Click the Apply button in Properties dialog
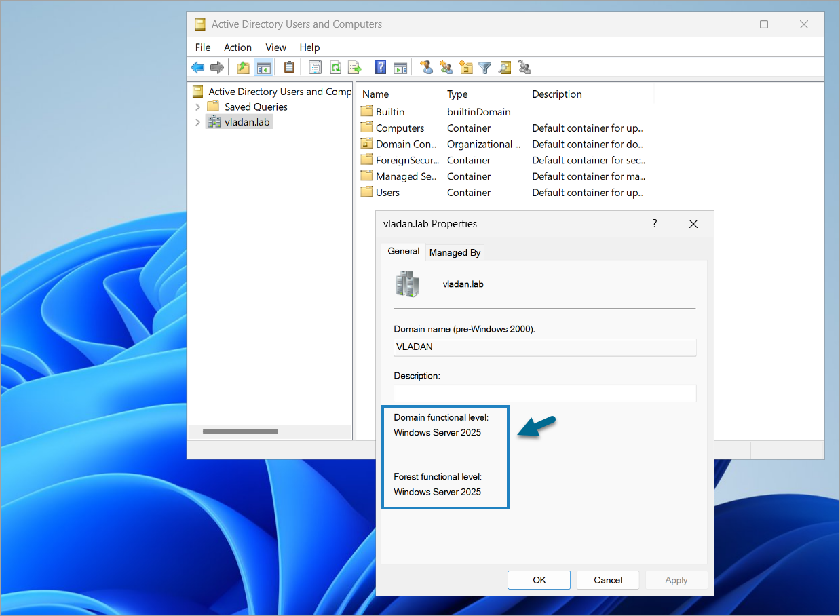840x616 pixels. point(676,580)
